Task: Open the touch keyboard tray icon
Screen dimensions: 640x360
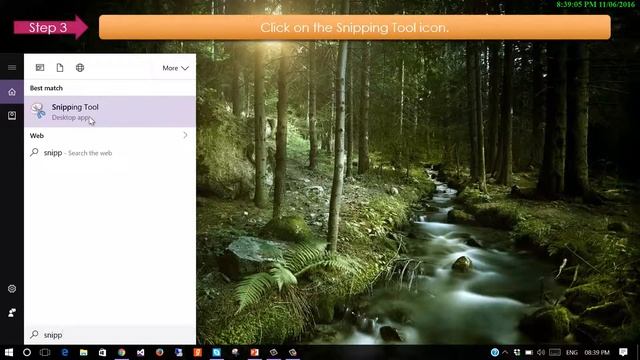Action: pos(555,352)
